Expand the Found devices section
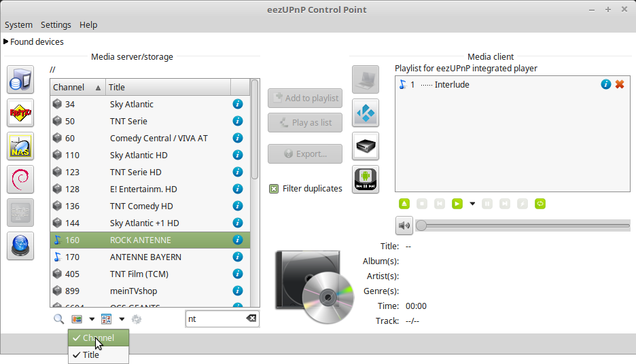This screenshot has width=636, height=364. tap(5, 41)
